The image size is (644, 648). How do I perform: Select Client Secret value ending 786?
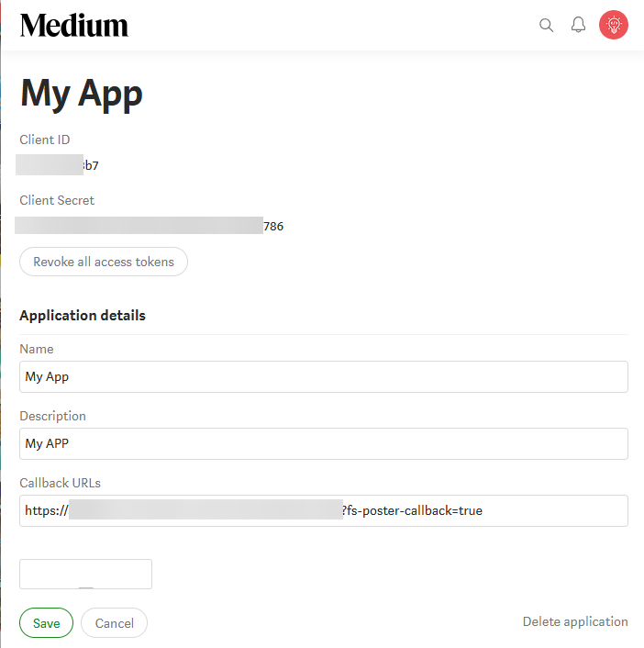pyautogui.click(x=150, y=226)
